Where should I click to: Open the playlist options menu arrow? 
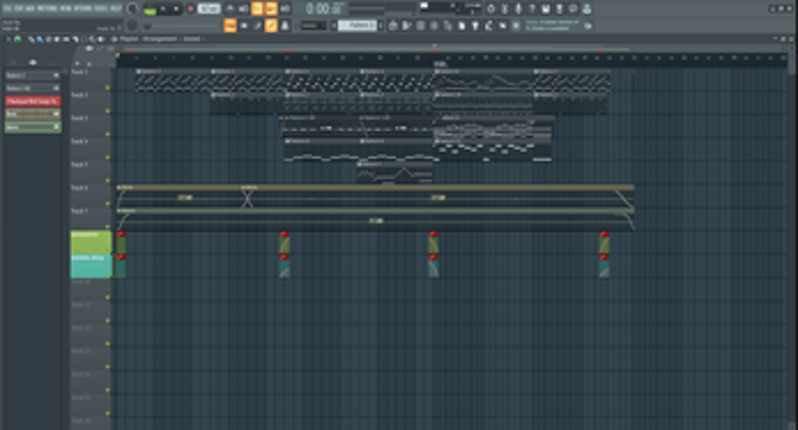point(9,39)
